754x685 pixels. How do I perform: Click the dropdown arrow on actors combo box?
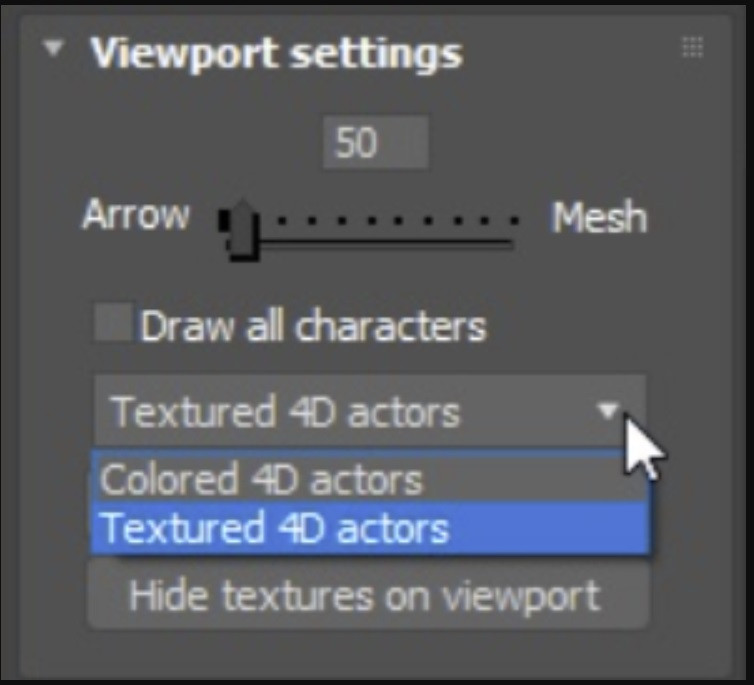point(608,411)
